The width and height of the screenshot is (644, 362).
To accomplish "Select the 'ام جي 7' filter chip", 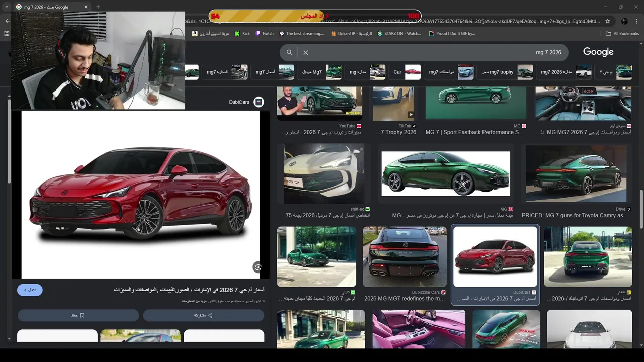I will tap(614, 72).
